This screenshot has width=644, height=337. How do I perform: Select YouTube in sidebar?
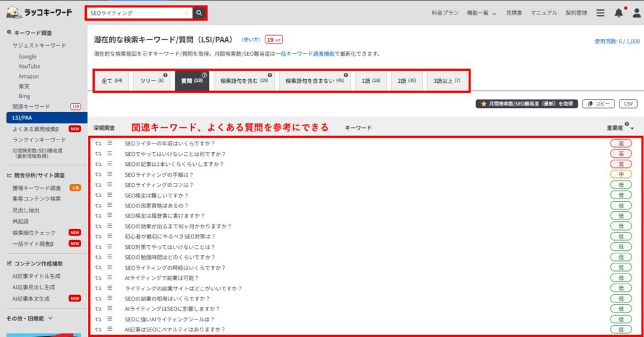29,66
